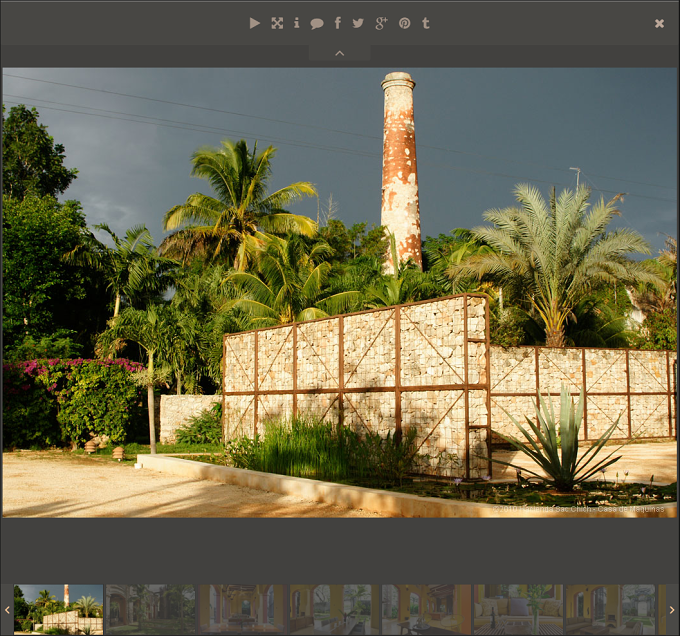Advance the thumbnail strip with the right arrow
Viewport: 680px width, 636px height.
672,610
